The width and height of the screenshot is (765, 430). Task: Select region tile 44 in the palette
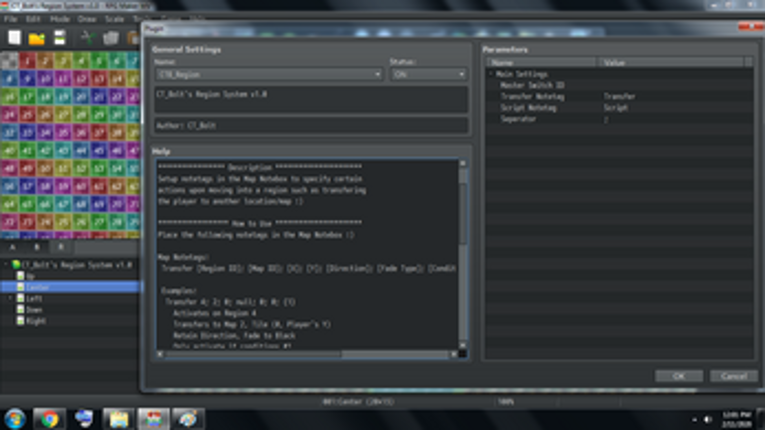click(x=81, y=150)
